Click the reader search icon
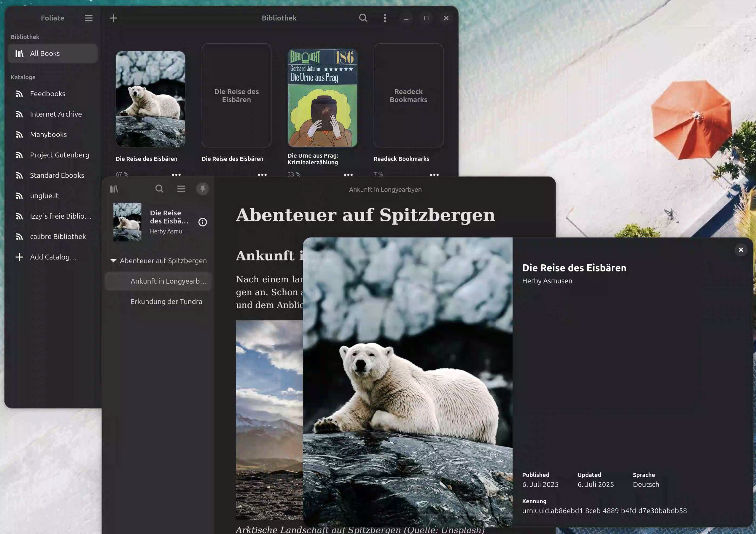The width and height of the screenshot is (756, 534). coord(159,189)
